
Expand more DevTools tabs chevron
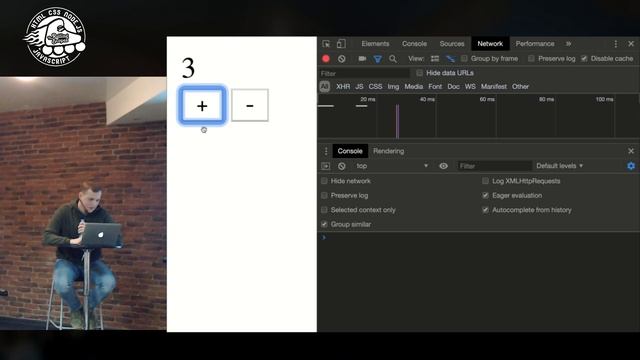(569, 44)
